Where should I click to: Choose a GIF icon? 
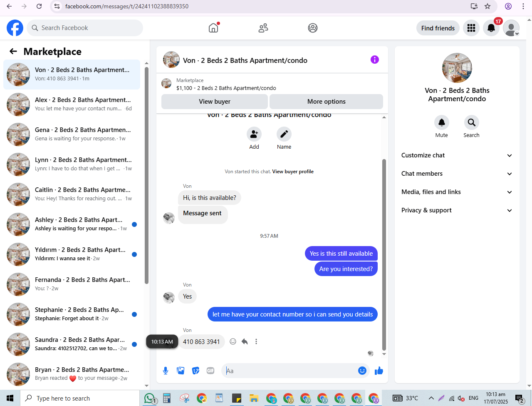pos(210,371)
